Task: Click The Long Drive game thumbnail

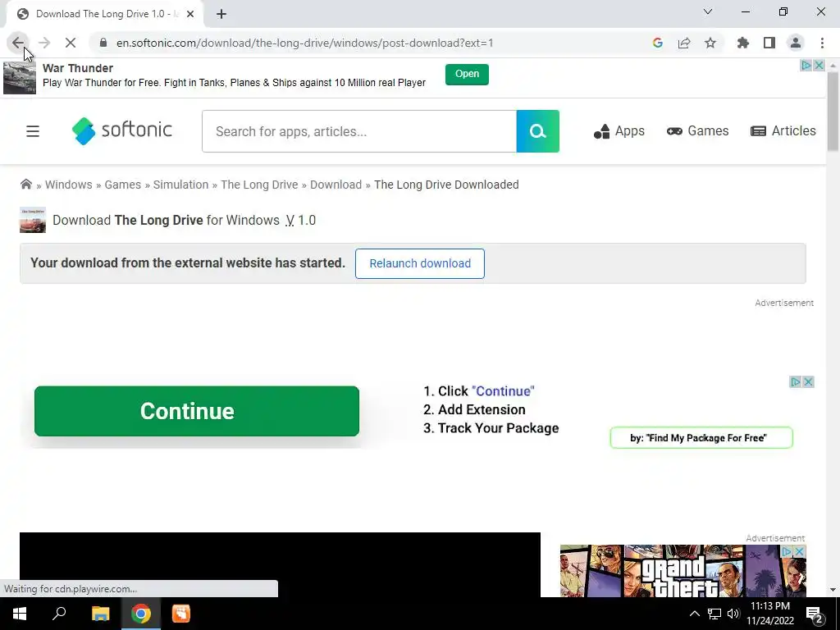Action: click(x=33, y=220)
